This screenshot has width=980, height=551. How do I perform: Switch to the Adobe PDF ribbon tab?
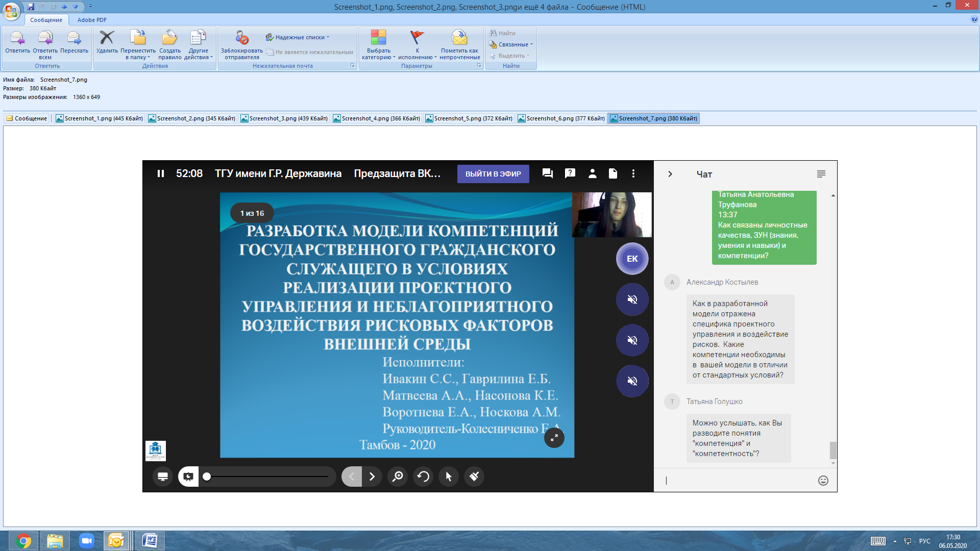(x=92, y=20)
